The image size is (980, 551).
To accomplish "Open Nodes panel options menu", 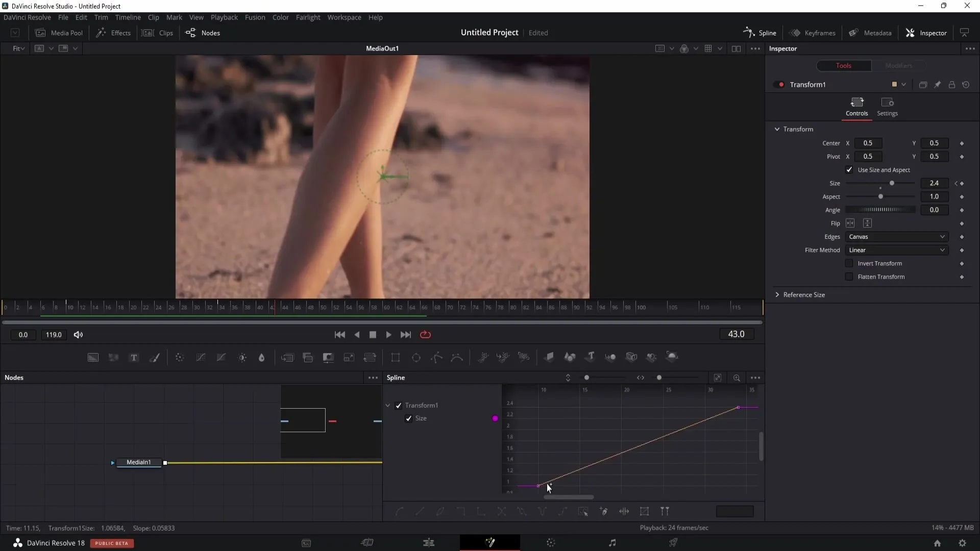I will click(373, 378).
